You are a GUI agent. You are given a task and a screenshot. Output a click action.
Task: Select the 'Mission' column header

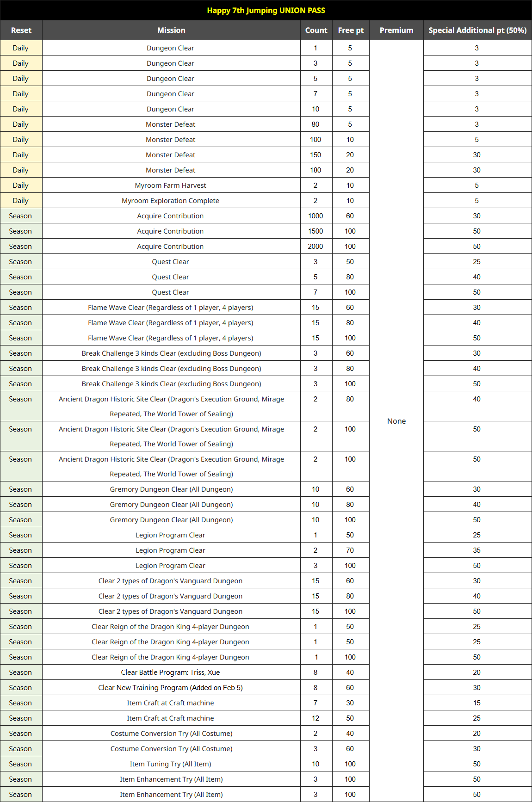click(171, 30)
